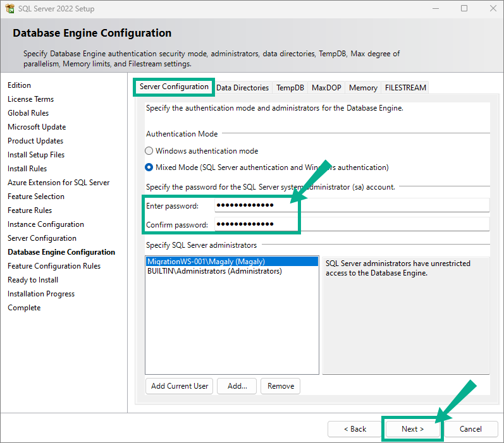Image resolution: width=504 pixels, height=443 pixels.
Task: Select MigrationWS-001\Magaly administrator entry
Action: pyautogui.click(x=232, y=262)
